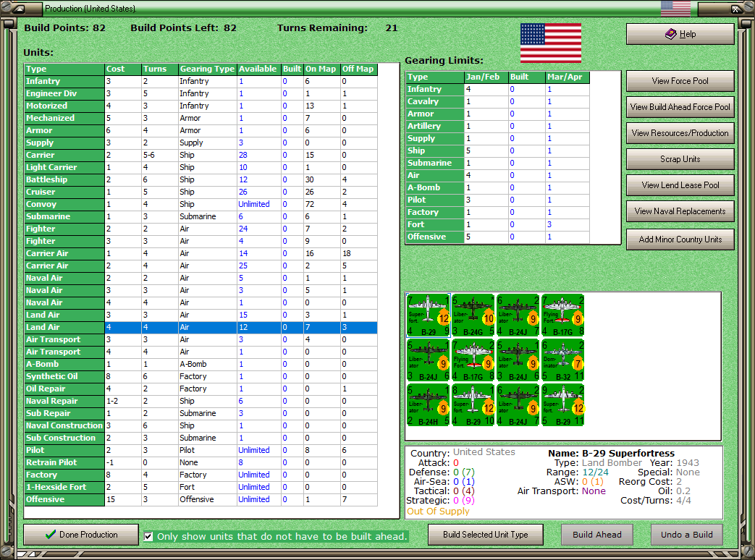The width and height of the screenshot is (755, 560).
Task: Select the Fighter row costing 3
Action: click(201, 241)
